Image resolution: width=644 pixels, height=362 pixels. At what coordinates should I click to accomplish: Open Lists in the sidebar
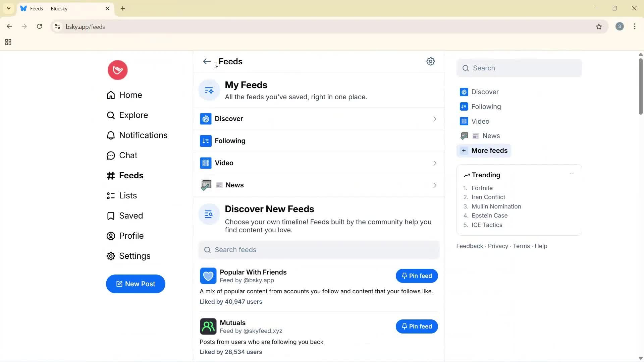coord(128,195)
